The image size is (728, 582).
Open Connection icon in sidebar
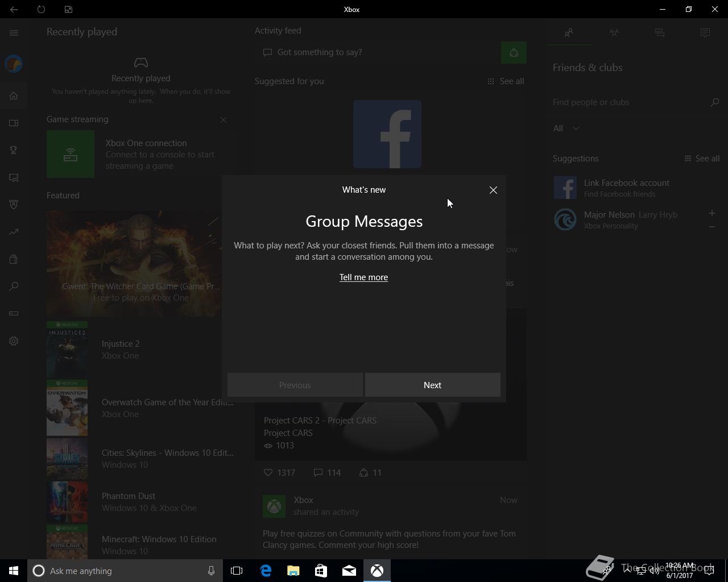click(x=14, y=313)
